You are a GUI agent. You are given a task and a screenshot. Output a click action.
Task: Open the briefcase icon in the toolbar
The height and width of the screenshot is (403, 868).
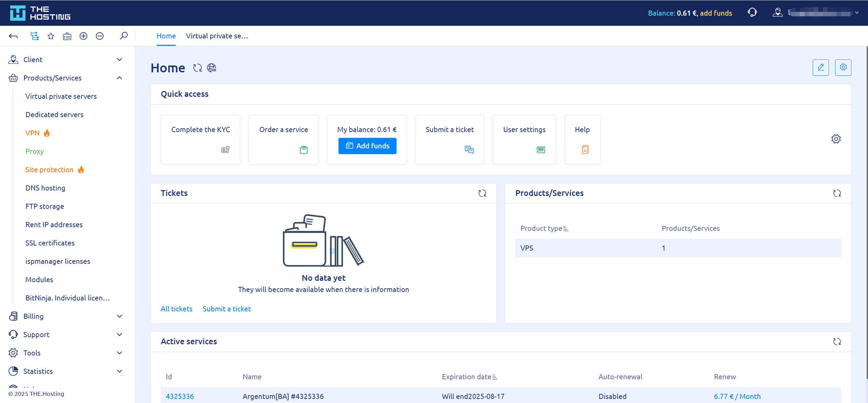point(67,36)
